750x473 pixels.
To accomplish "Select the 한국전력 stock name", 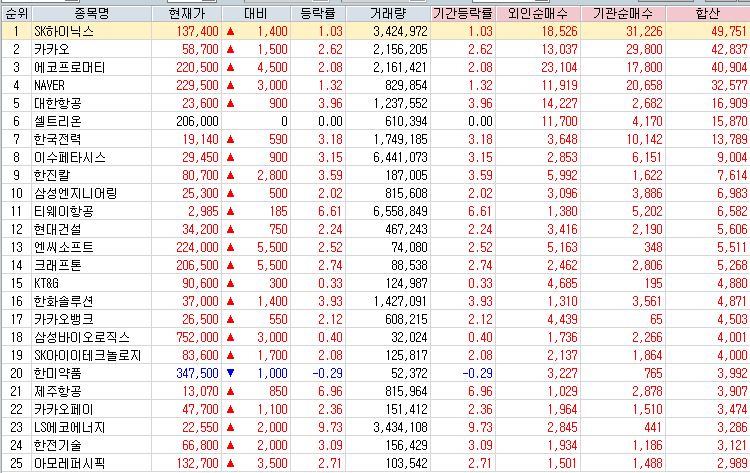I will (57, 139).
